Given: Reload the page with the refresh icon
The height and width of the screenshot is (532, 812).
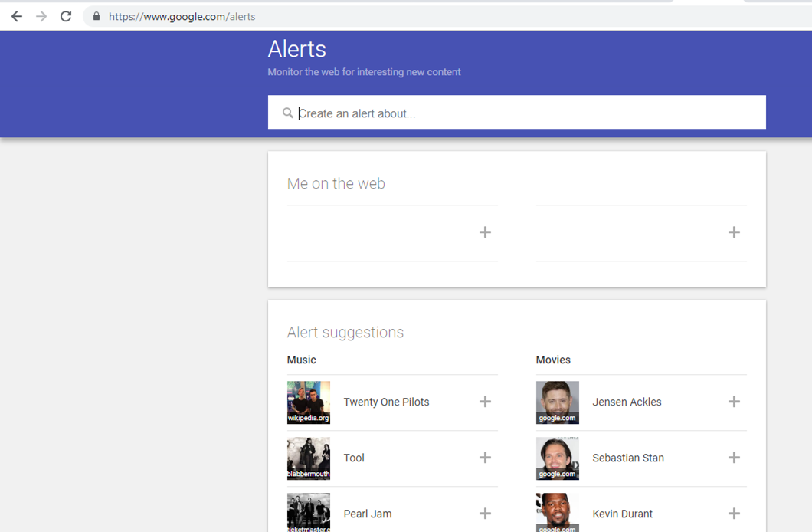Looking at the screenshot, I should 66,17.
